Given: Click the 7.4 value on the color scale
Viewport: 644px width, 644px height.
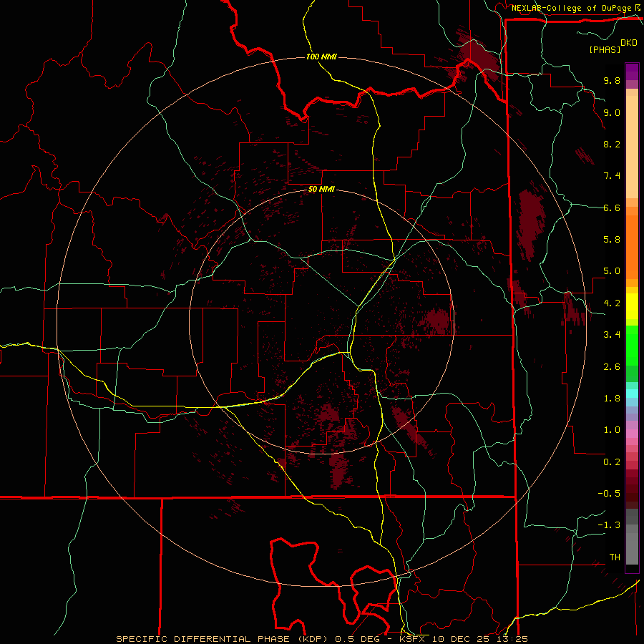Looking at the screenshot, I should 612,176.
